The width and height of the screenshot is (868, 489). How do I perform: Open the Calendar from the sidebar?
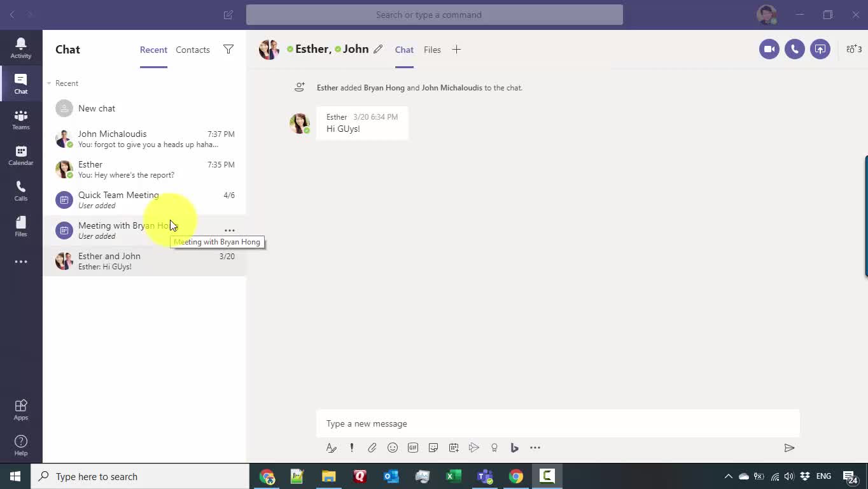tap(21, 155)
